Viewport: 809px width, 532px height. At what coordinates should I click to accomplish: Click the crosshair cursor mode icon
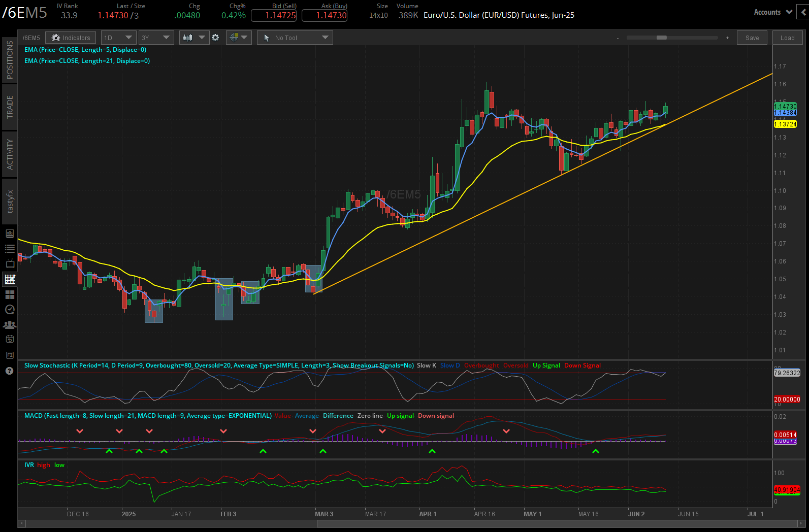[234, 38]
